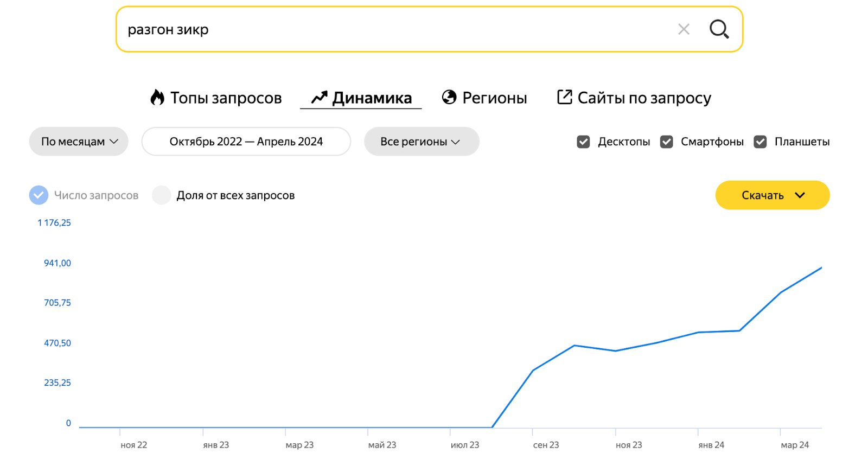Screen dimensions: 868x472
Task: Click the flame icon for top queries
Action: tap(157, 98)
